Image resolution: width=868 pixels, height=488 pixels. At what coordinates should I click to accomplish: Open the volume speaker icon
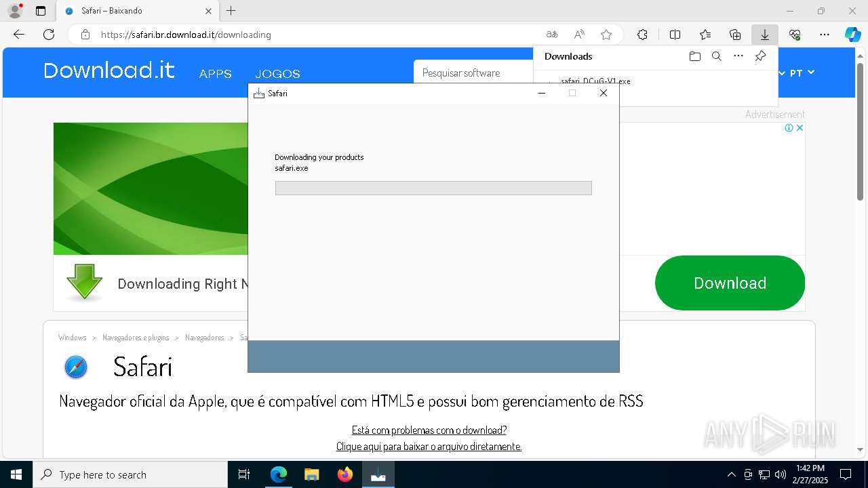tap(781, 474)
